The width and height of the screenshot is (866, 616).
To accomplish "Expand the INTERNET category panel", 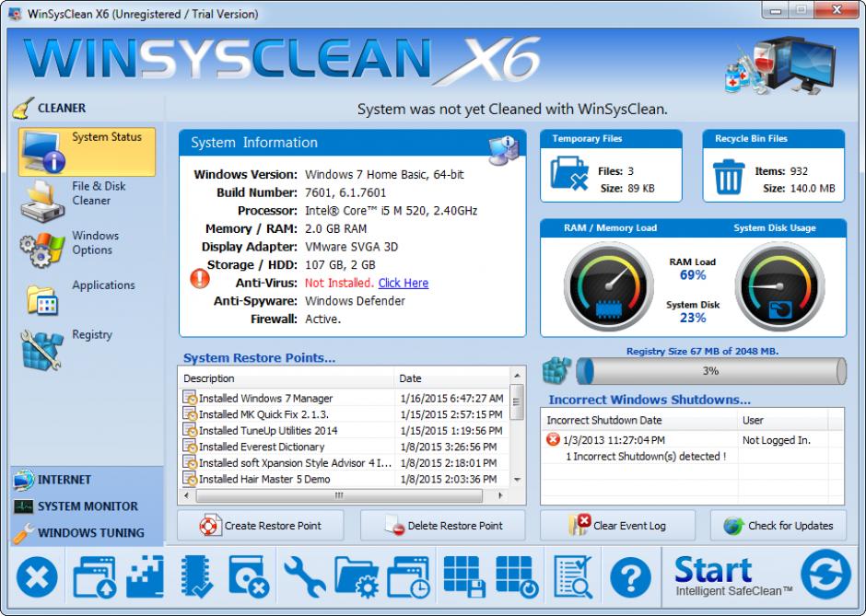I will pyautogui.click(x=64, y=480).
